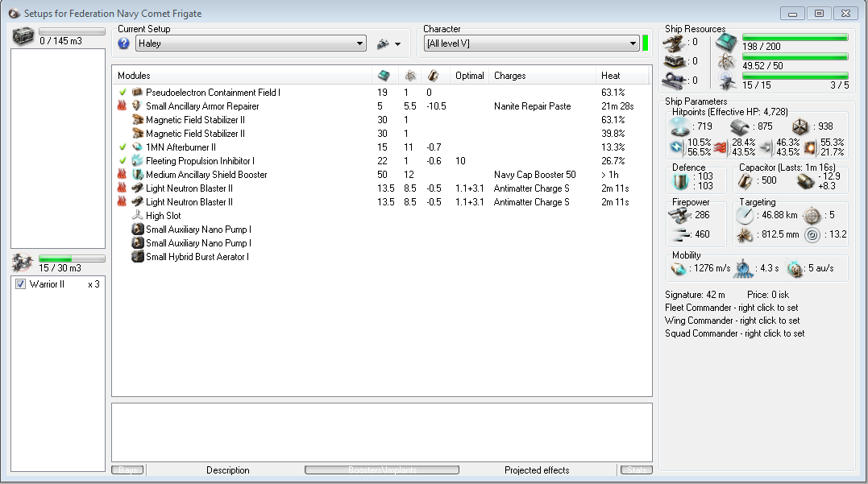Expand the arrow next to setup tools icon
Viewport: 868px width, 484px height.
397,44
